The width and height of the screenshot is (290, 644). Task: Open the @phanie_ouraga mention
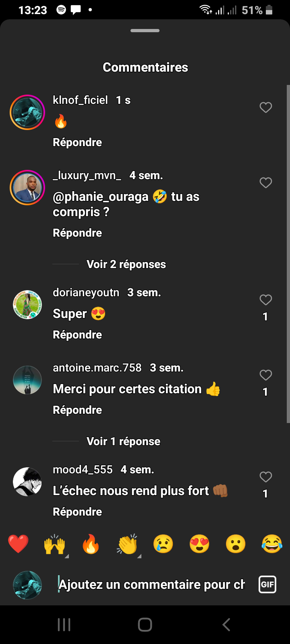(x=101, y=197)
